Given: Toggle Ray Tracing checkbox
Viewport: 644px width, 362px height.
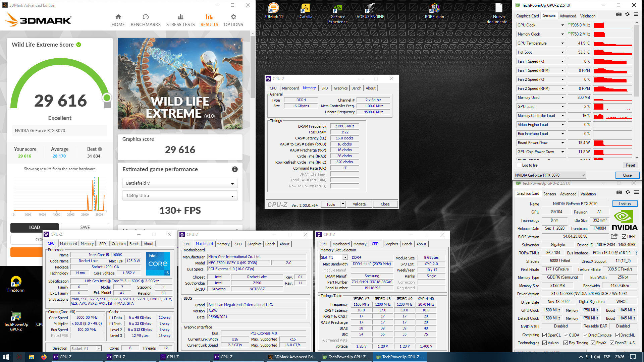Looking at the screenshot, I should [566, 343].
